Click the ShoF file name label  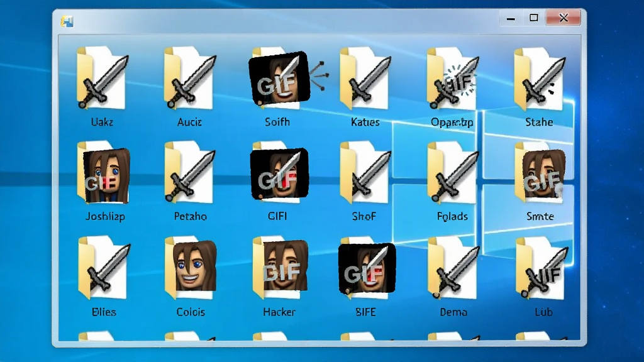pyautogui.click(x=364, y=216)
